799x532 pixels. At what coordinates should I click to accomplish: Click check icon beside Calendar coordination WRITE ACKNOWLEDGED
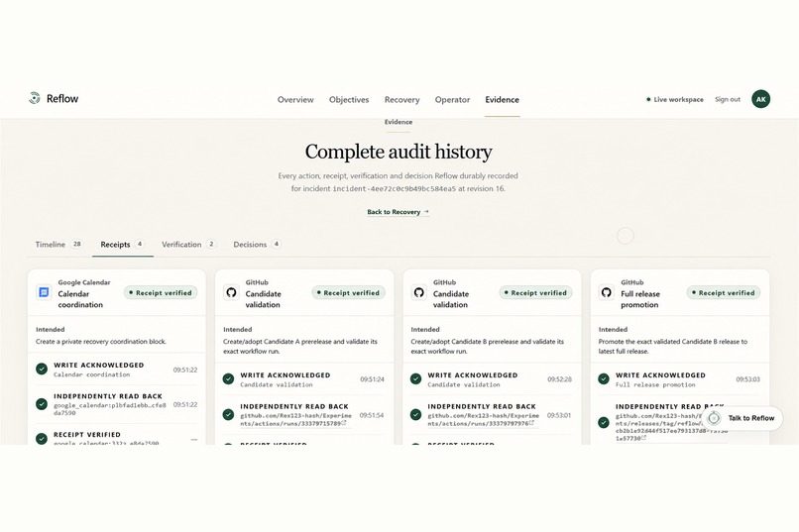click(42, 370)
